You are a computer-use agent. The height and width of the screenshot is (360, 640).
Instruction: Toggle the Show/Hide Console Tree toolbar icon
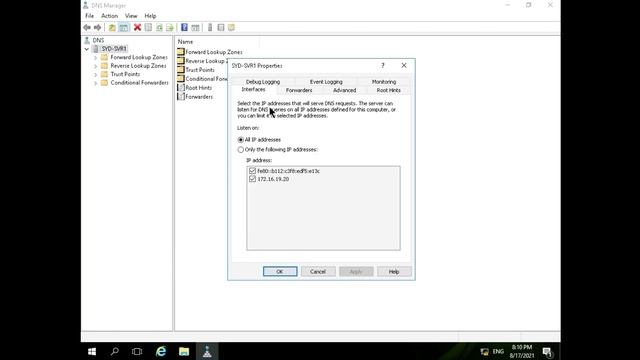tap(123, 27)
